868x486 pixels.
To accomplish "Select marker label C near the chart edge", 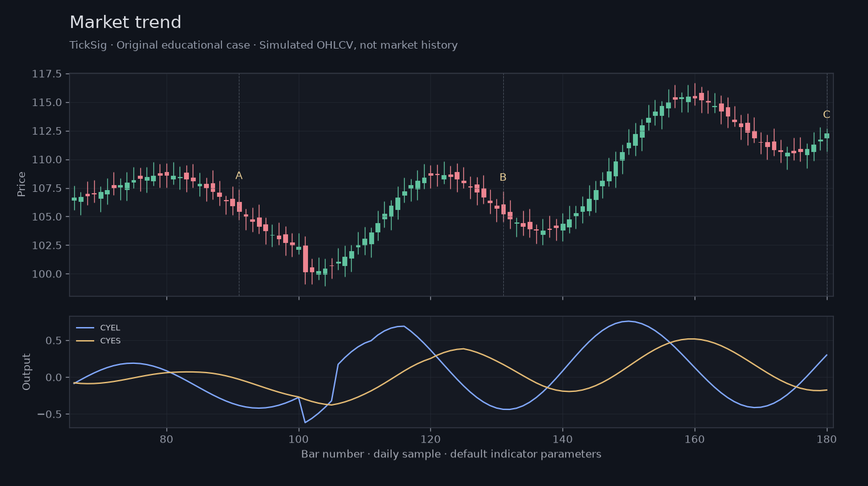I will pyautogui.click(x=826, y=115).
